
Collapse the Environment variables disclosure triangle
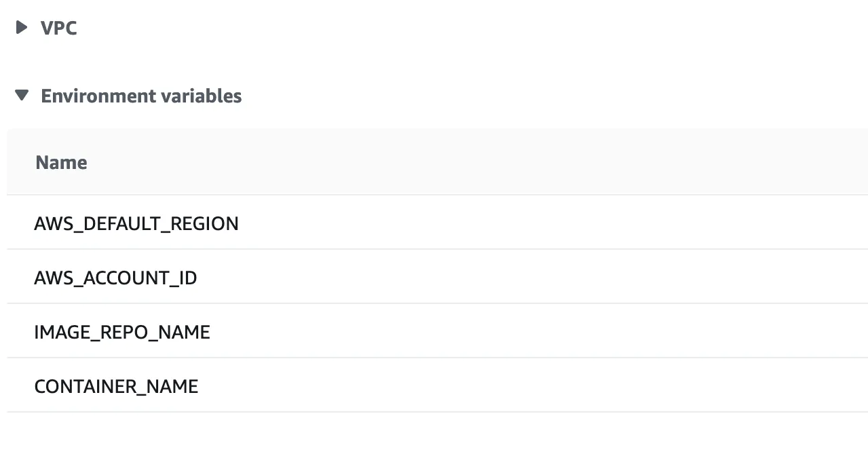tap(22, 96)
